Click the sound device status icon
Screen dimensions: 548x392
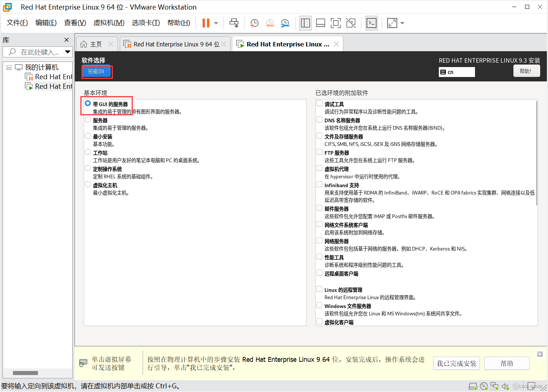tap(505, 386)
